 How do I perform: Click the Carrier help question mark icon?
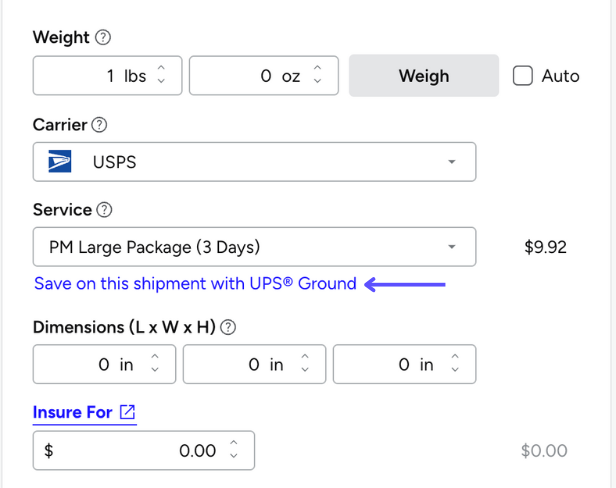[99, 125]
